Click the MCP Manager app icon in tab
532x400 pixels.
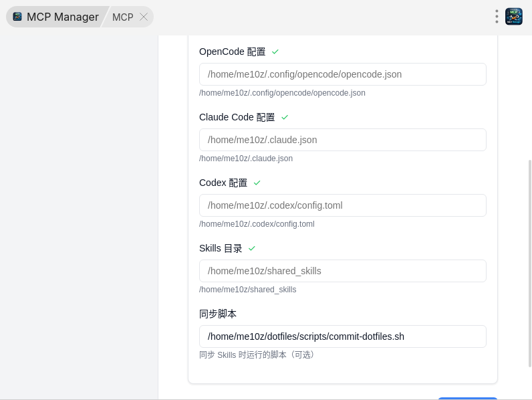(x=17, y=17)
